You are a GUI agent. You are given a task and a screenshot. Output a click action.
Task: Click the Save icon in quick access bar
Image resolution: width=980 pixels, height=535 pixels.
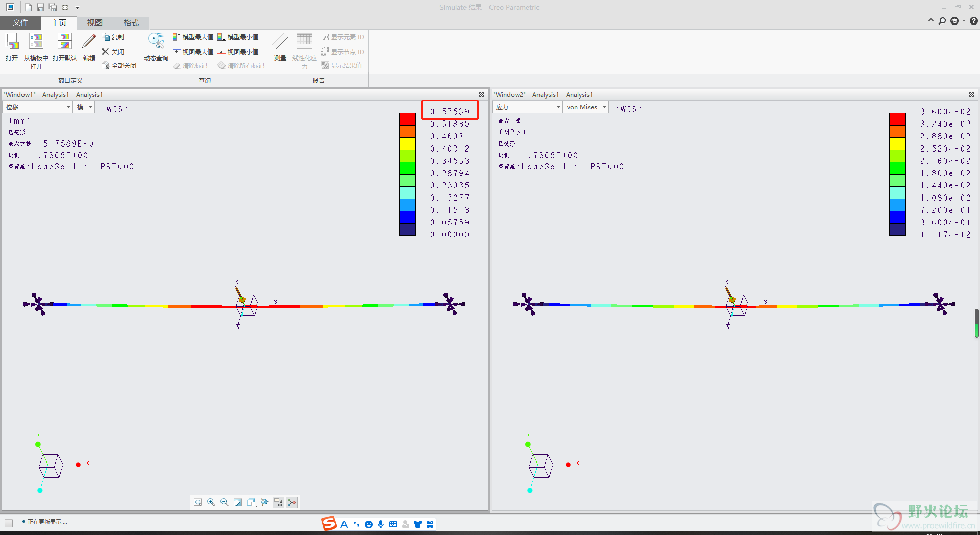[x=40, y=7]
